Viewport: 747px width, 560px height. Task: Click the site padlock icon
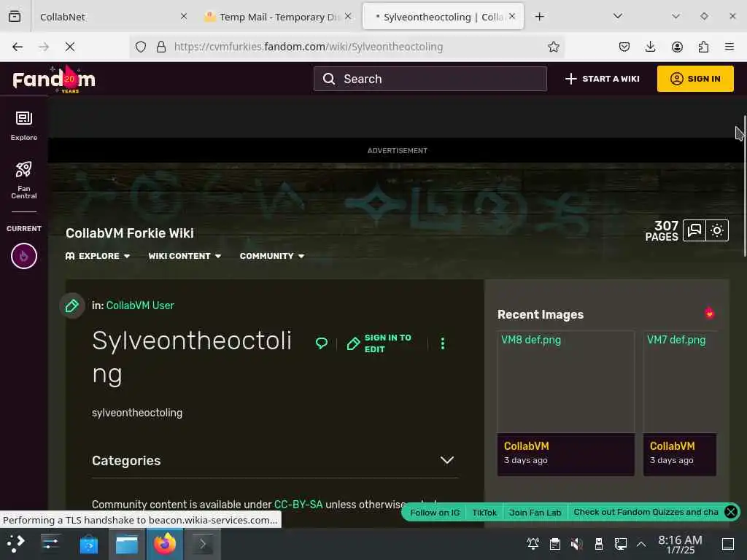(x=161, y=47)
